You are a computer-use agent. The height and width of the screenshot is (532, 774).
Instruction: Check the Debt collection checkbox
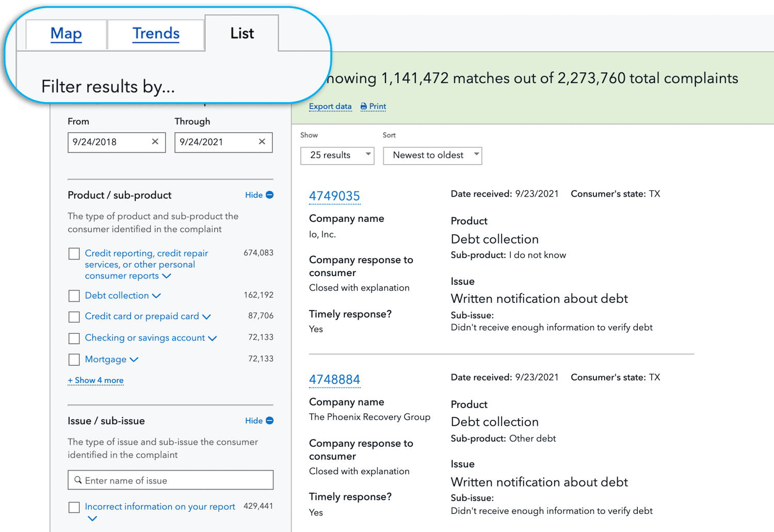click(74, 296)
